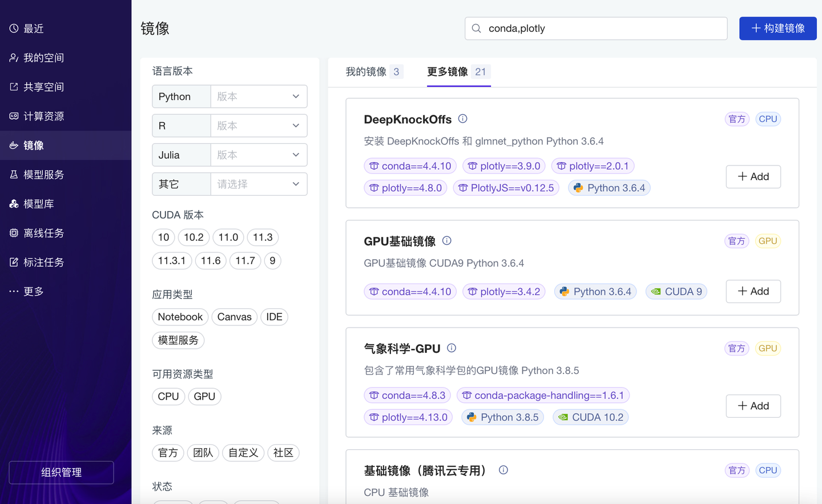Viewport: 822px width, 504px height.
Task: Toggle the 社区 source filter
Action: coord(284,453)
